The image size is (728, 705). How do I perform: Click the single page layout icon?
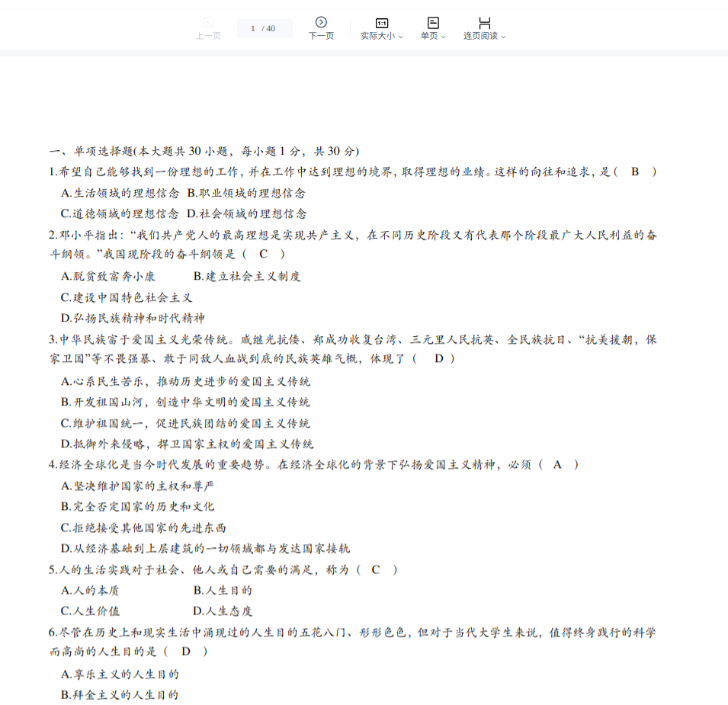[x=433, y=23]
